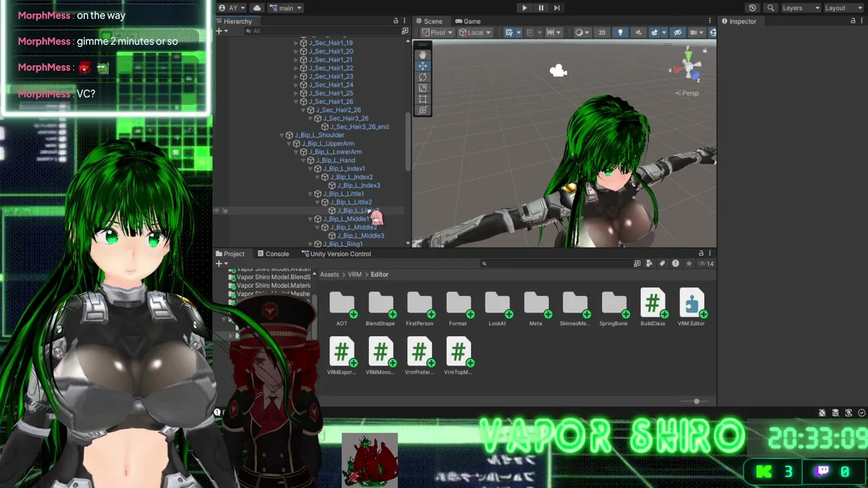This screenshot has width=868, height=488.
Task: Select the VRM.Editor assembly asset
Action: [692, 308]
